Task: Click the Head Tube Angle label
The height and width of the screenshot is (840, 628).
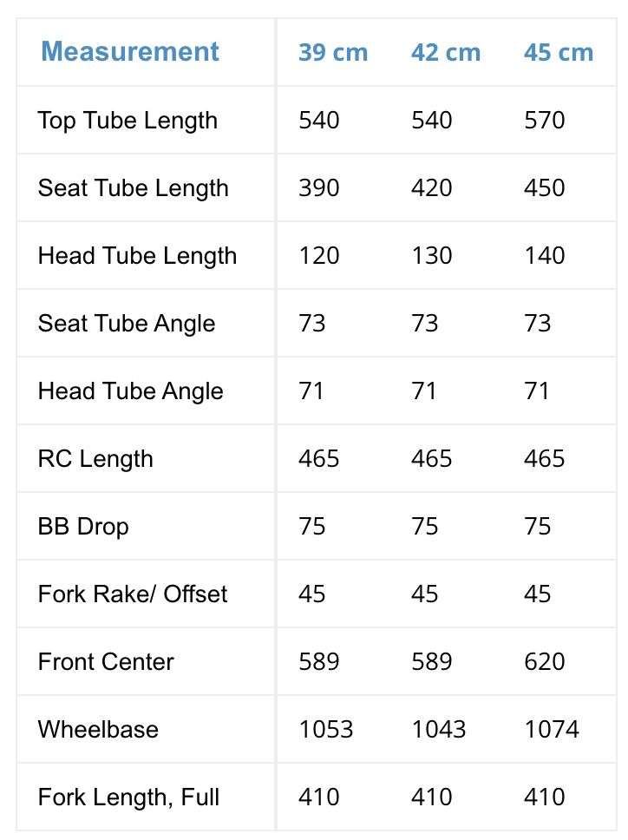Action: click(x=130, y=390)
